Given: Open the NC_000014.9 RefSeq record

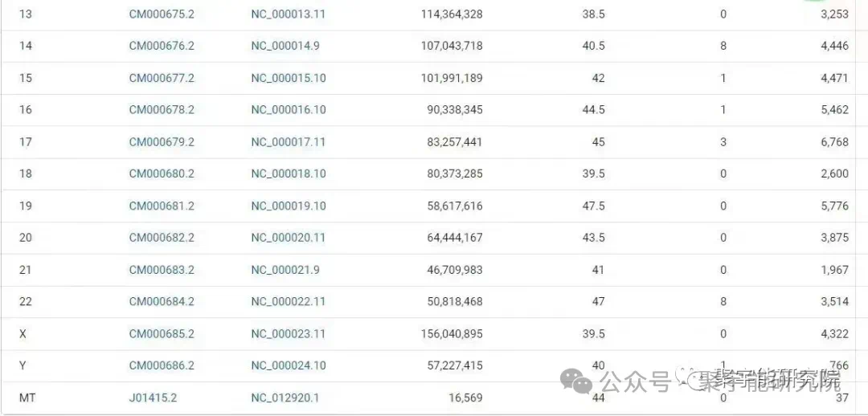Looking at the screenshot, I should pyautogui.click(x=285, y=46).
